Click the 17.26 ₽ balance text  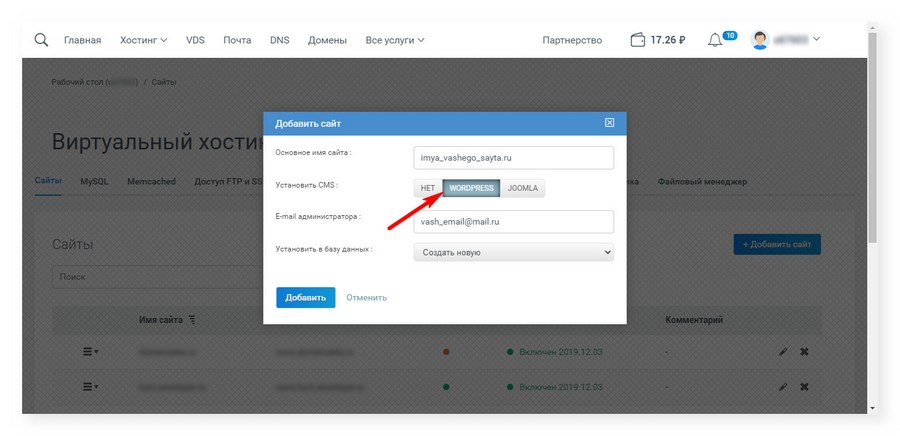668,40
